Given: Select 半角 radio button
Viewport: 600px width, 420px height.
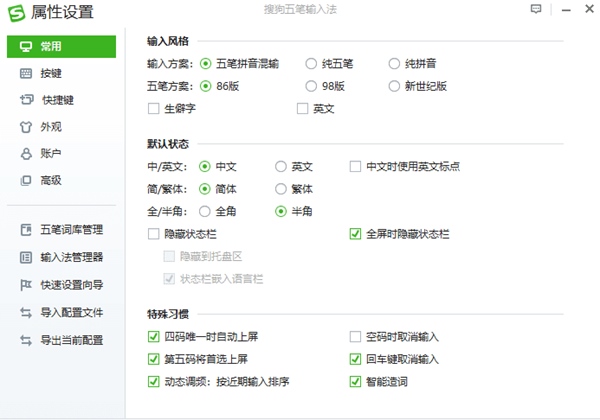Looking at the screenshot, I should point(281,211).
